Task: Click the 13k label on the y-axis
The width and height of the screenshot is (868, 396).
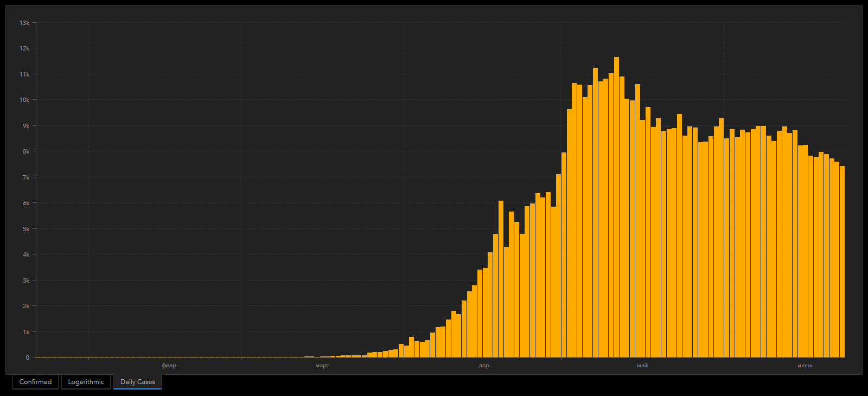Action: click(24, 23)
